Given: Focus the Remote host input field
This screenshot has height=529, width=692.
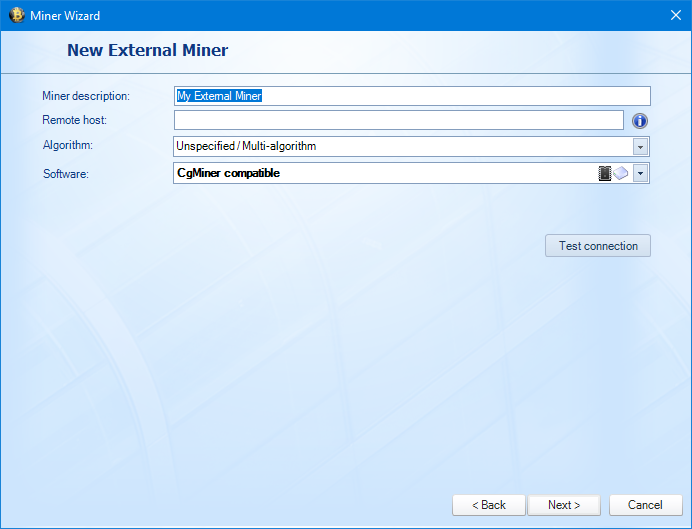Looking at the screenshot, I should click(x=399, y=120).
